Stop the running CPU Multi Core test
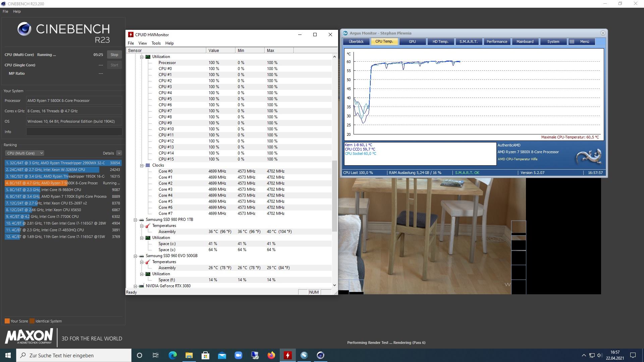The width and height of the screenshot is (644, 362). coord(114,55)
